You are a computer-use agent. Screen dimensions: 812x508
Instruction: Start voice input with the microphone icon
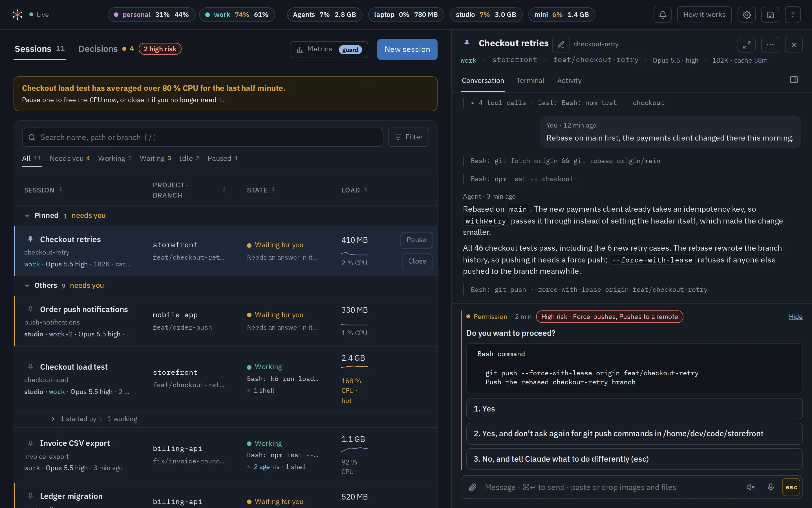tap(771, 487)
